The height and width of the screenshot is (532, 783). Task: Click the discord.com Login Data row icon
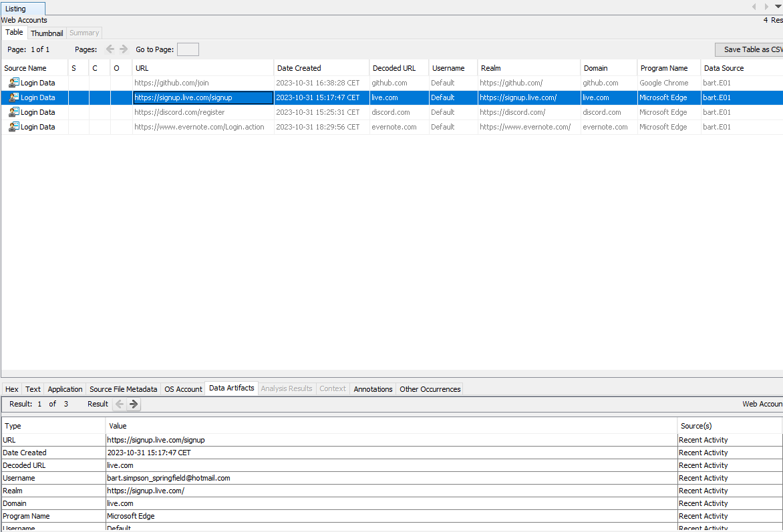click(13, 112)
